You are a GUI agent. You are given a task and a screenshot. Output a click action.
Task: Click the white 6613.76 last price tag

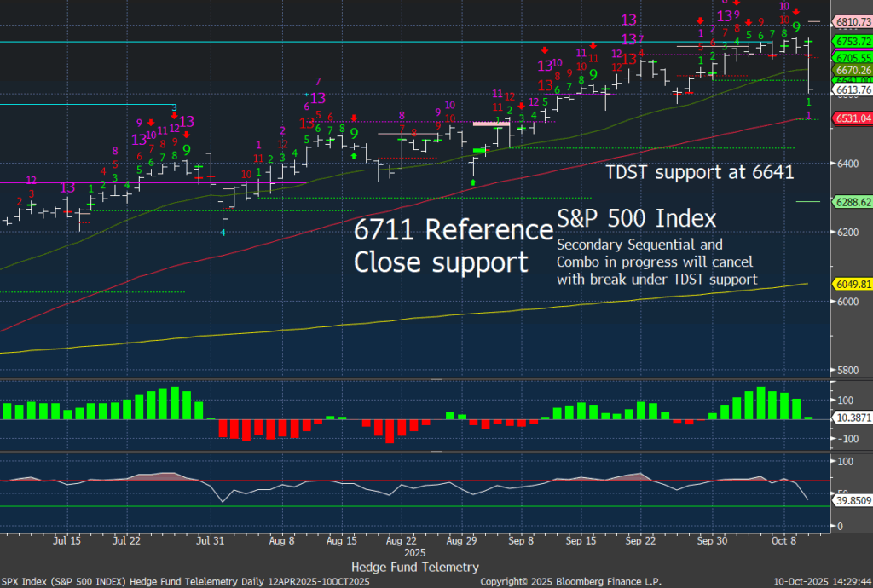pyautogui.click(x=854, y=89)
